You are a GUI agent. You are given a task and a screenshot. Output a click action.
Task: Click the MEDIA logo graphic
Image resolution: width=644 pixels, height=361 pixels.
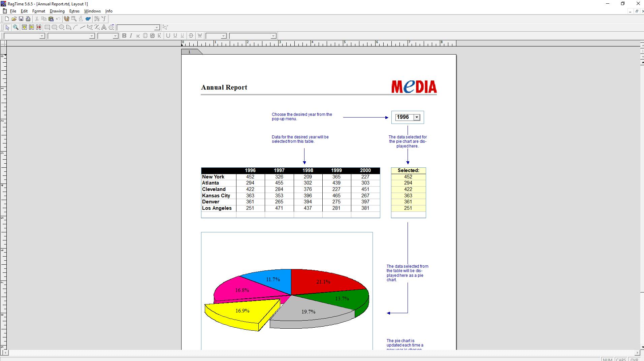coord(414,87)
